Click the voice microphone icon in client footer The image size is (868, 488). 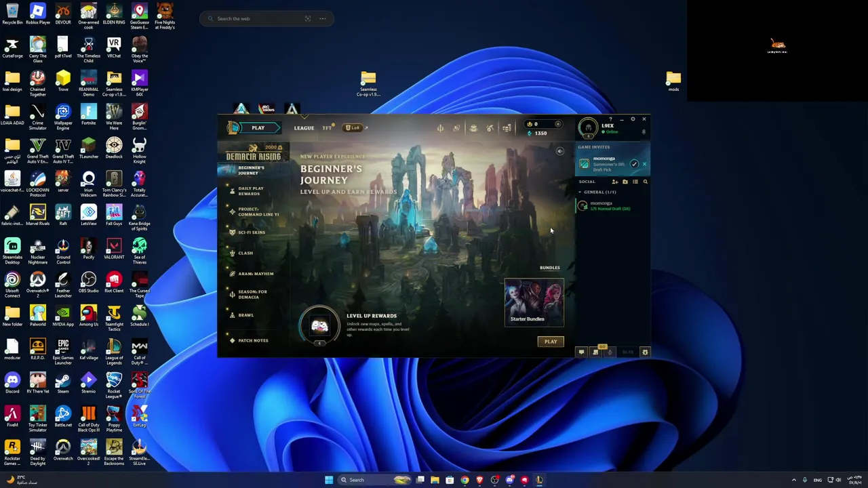610,352
